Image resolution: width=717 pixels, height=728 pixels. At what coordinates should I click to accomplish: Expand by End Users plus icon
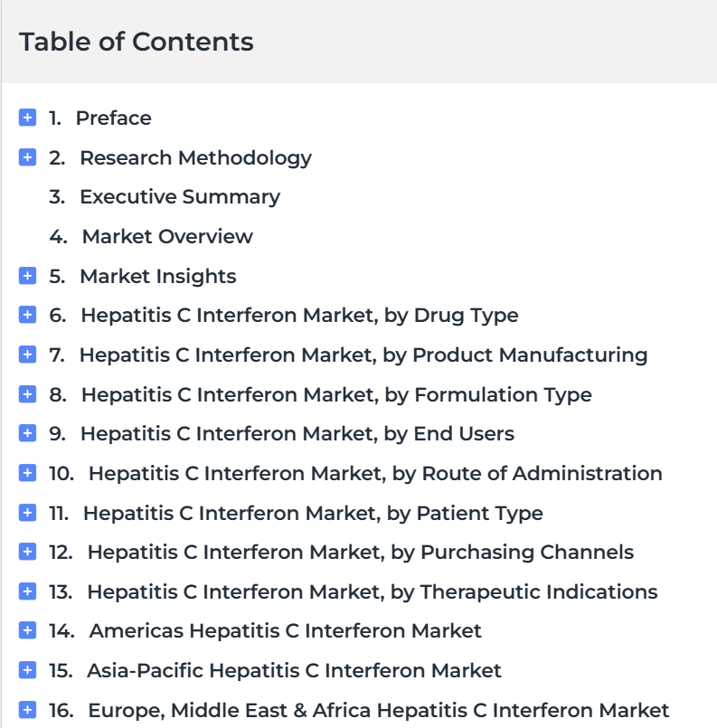[x=27, y=434]
